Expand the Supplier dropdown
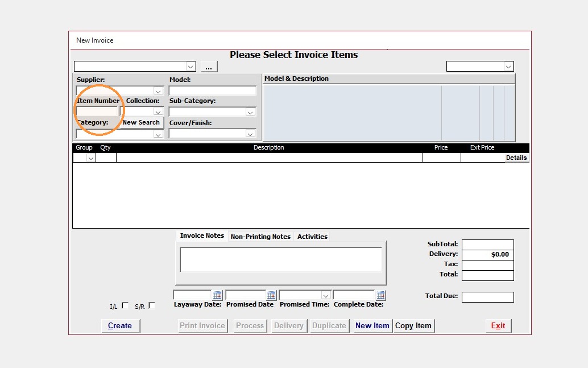 point(158,91)
